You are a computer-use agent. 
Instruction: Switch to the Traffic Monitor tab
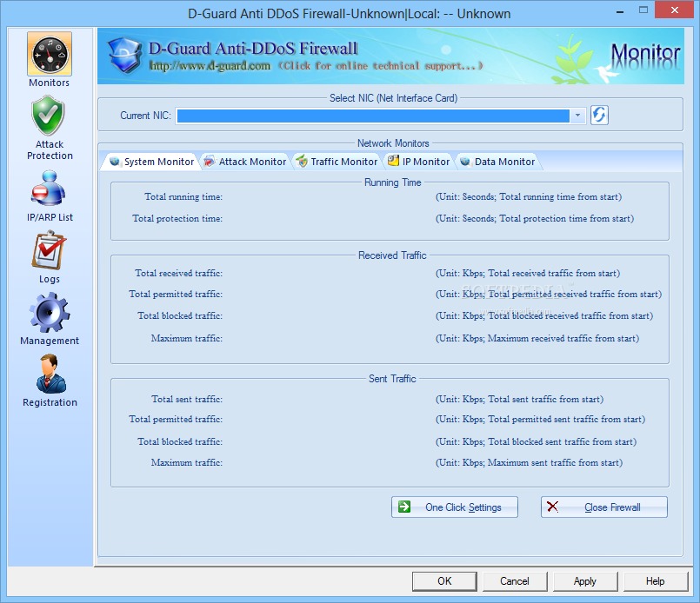pos(337,162)
